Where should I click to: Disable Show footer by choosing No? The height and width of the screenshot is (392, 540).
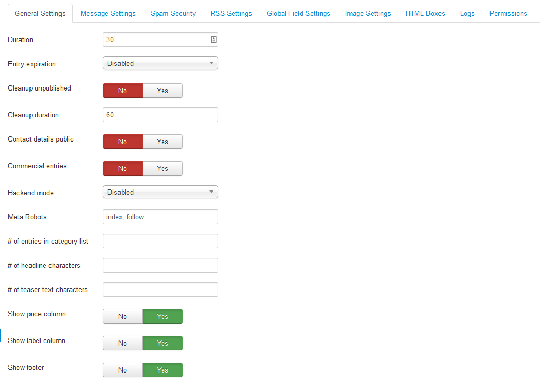(123, 370)
